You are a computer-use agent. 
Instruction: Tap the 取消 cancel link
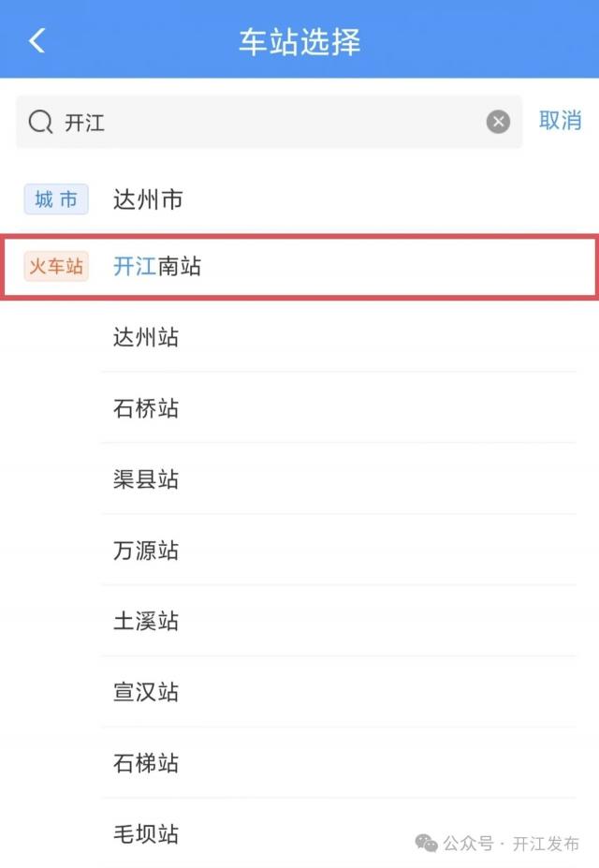point(560,121)
